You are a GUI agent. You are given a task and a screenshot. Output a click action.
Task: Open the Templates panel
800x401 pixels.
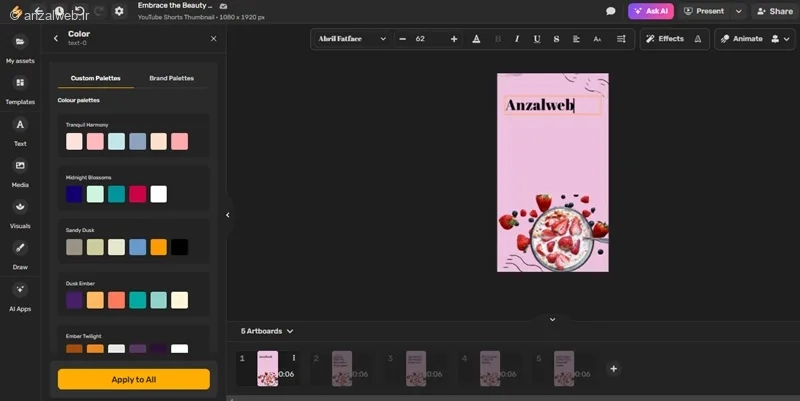pyautogui.click(x=20, y=91)
